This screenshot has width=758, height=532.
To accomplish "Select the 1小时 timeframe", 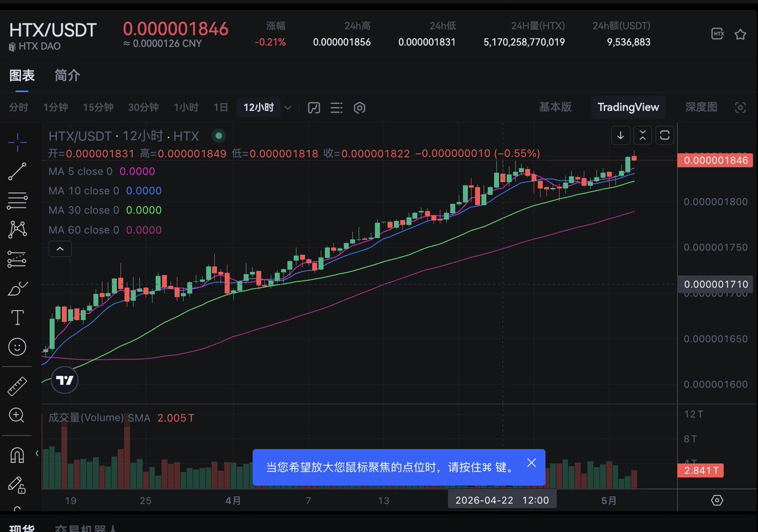I will point(186,107).
